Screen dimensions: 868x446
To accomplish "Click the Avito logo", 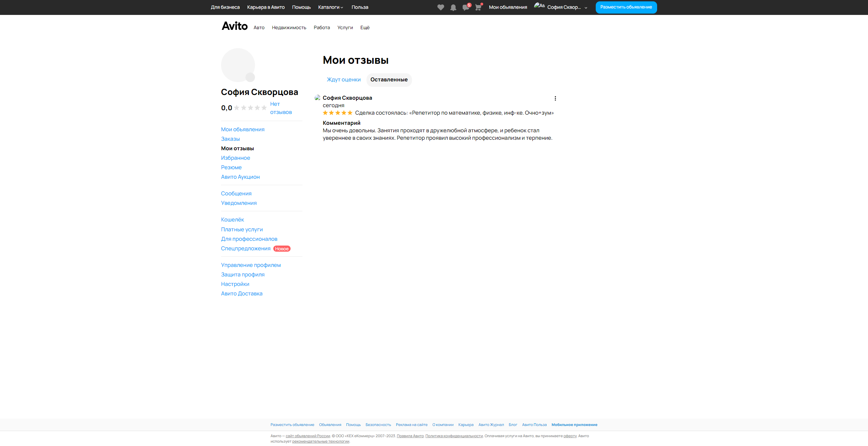I will coord(235,26).
